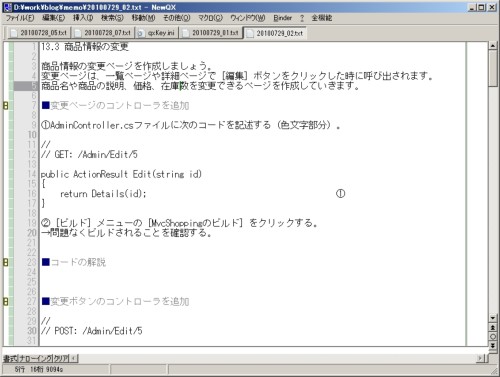Viewport: 500px width, 377px height.
Task: Click the page-up double arrow scroll button
Action: (x=493, y=328)
